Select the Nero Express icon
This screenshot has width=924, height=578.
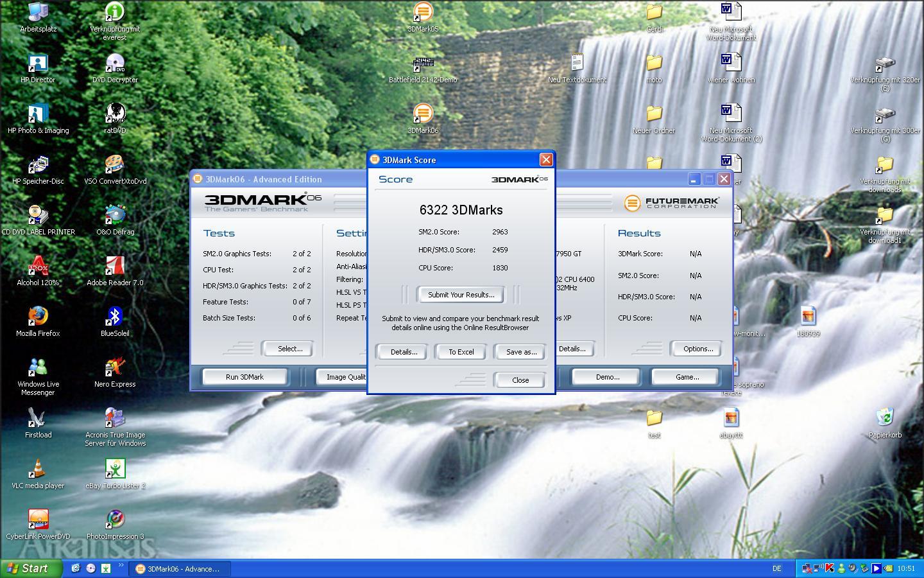(x=115, y=372)
